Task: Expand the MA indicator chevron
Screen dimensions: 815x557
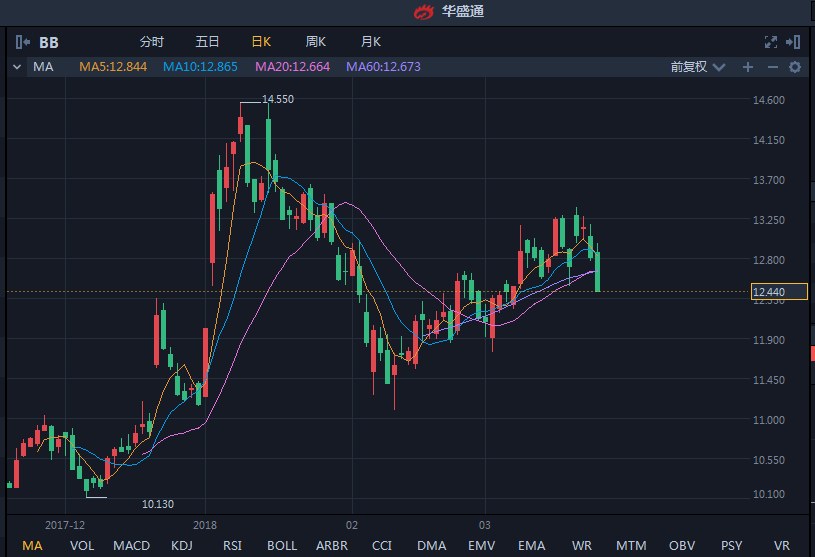Action: [x=17, y=67]
